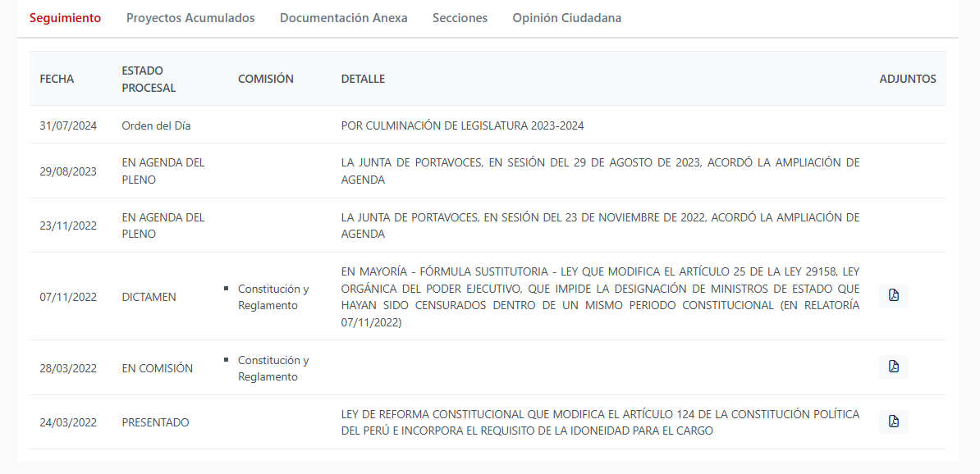Select the date 07/11/2022
The width and height of the screenshot is (980, 474).
coord(68,297)
